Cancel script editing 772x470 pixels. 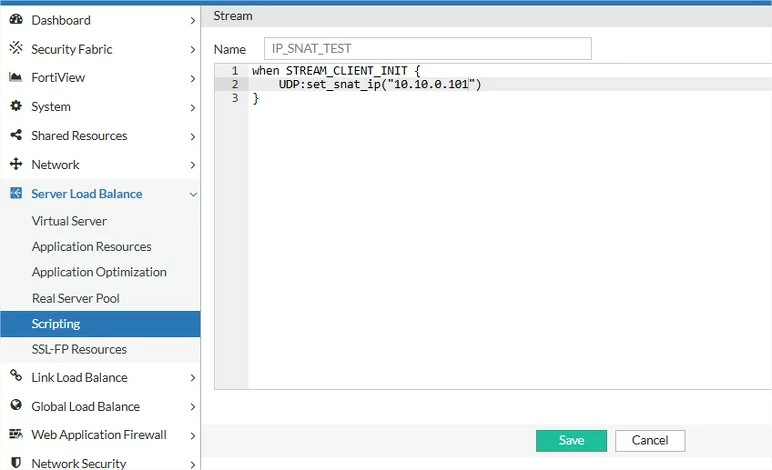point(650,440)
